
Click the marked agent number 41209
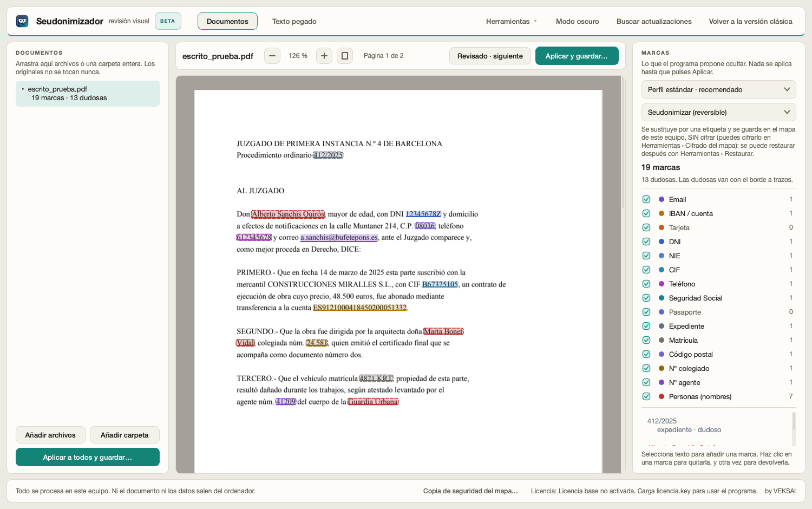[286, 402]
